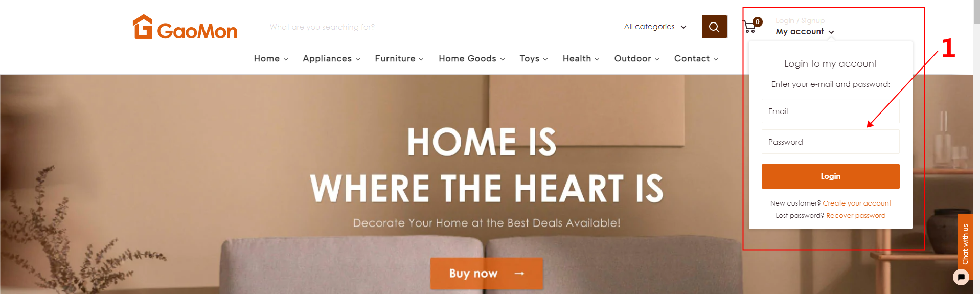
Task: Expand the All categories dropdown
Action: tap(655, 27)
